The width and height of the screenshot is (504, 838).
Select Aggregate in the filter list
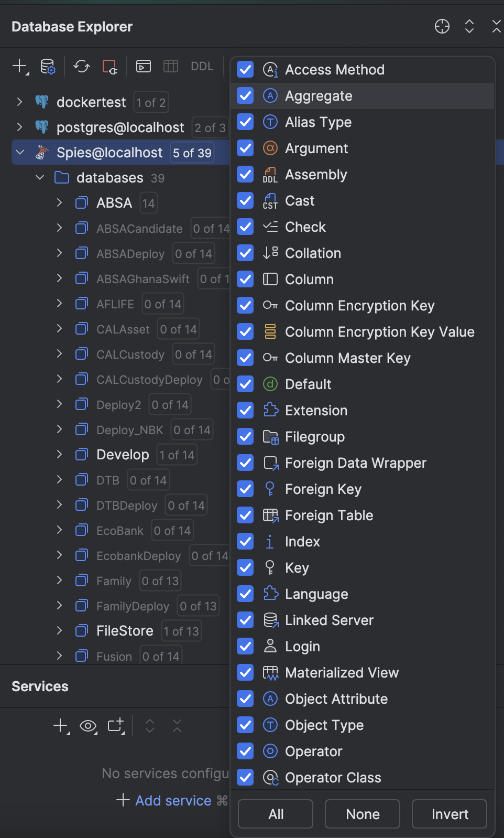319,96
